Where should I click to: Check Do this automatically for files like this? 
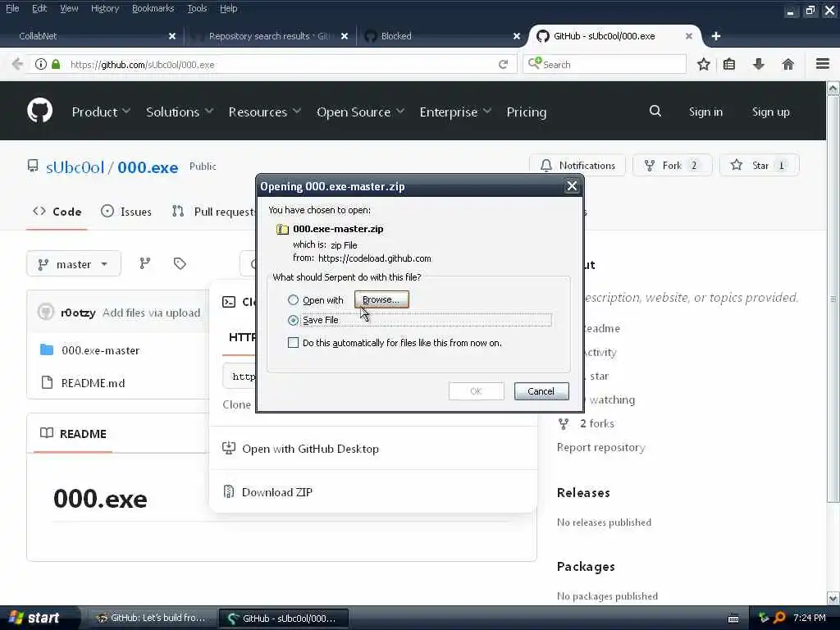293,342
